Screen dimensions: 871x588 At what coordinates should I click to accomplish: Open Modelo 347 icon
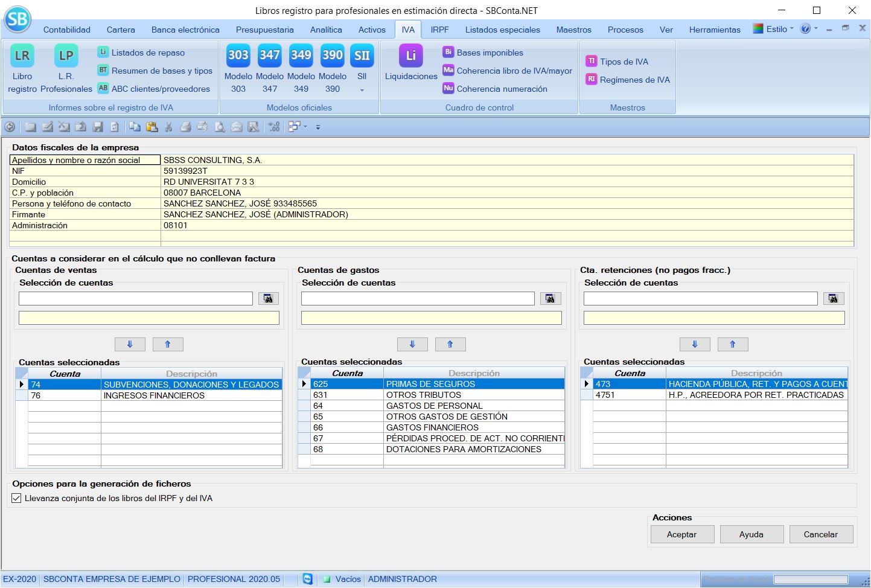[270, 56]
